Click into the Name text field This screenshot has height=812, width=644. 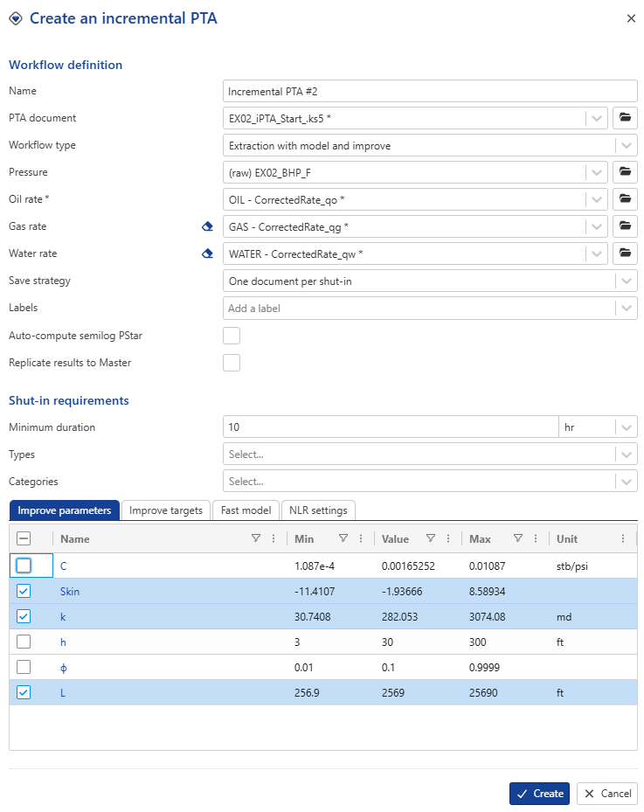pyautogui.click(x=430, y=91)
